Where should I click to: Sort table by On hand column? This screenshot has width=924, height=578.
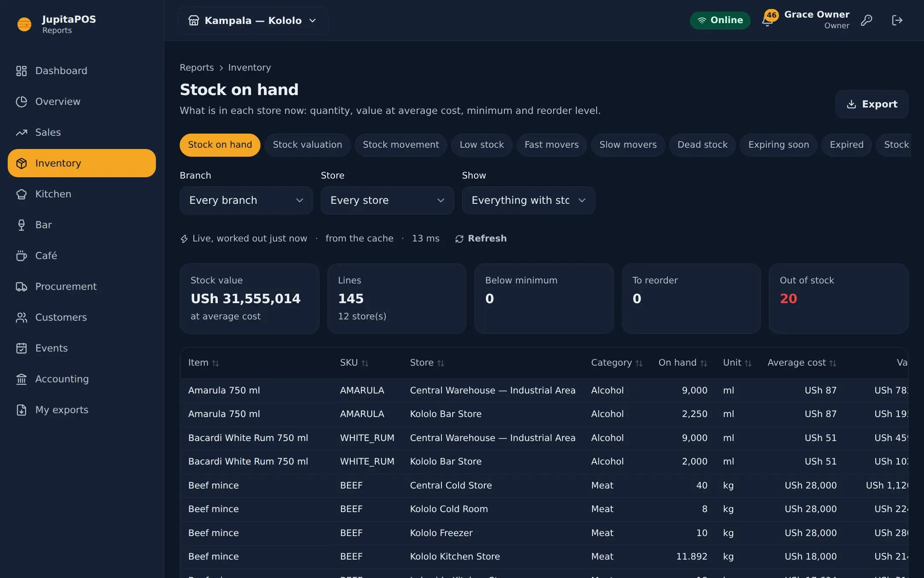[x=683, y=363]
